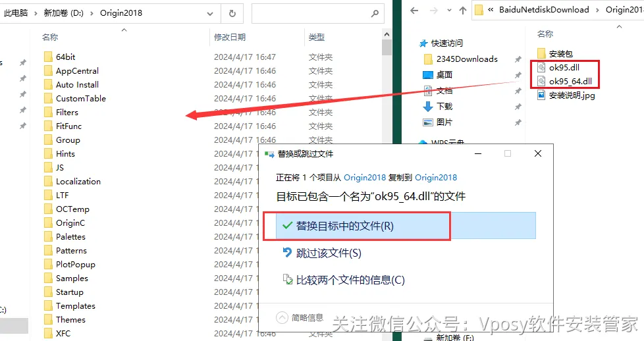The image size is (644, 341).
Task: Sort by 修改日期 column
Action: click(x=230, y=37)
